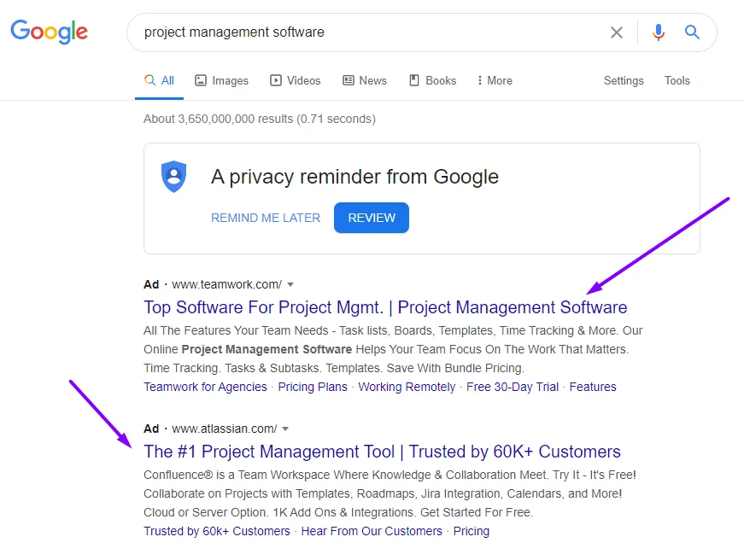744x560 pixels.
Task: Open the Books tab
Action: (x=433, y=80)
